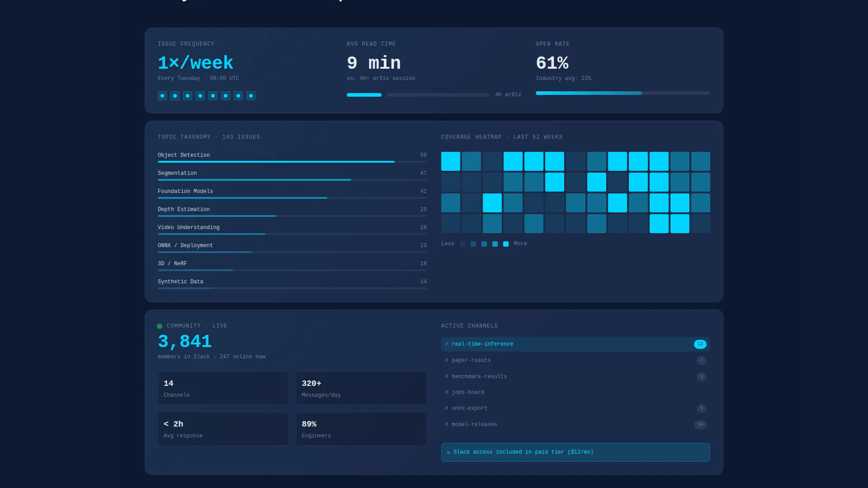The width and height of the screenshot is (868, 488).
Task: Click the '4h arXiv' bar label
Action: click(508, 94)
